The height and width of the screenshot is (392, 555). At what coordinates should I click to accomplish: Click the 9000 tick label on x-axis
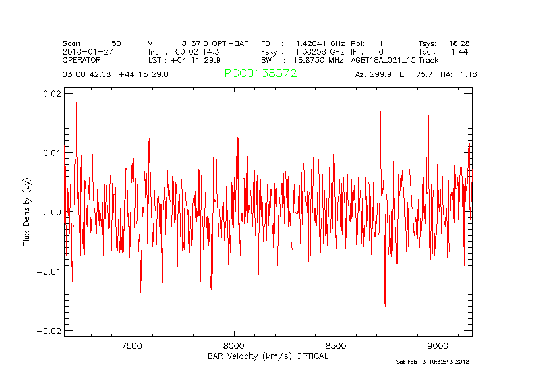coord(438,346)
